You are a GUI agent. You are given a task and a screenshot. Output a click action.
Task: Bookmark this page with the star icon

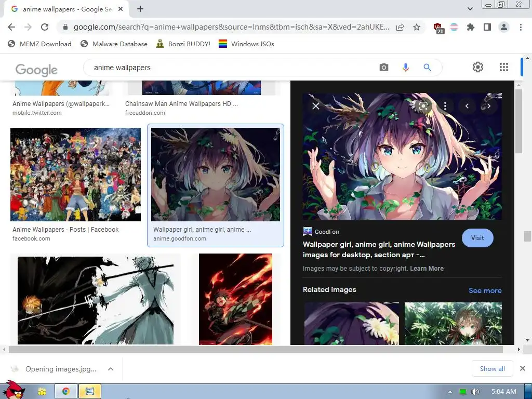pos(417,27)
